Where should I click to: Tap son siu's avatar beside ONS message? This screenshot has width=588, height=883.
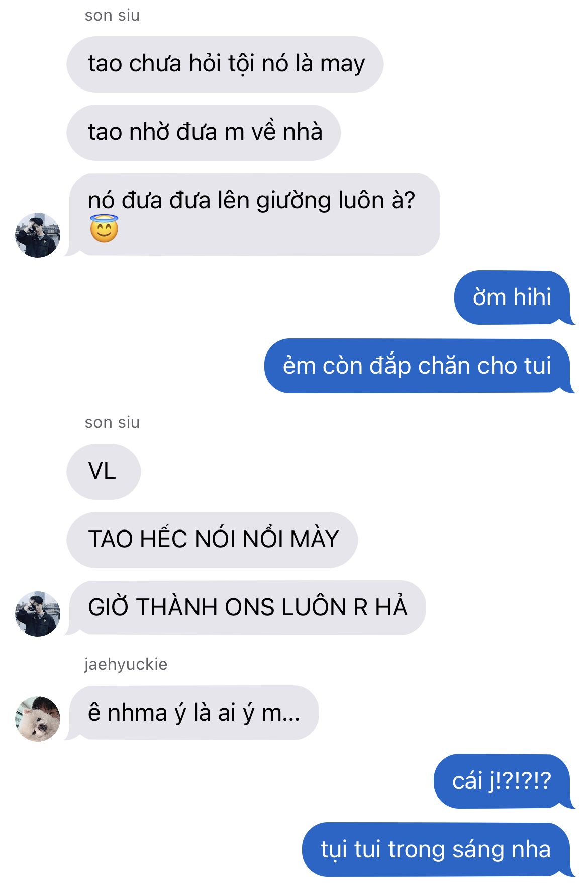click(38, 613)
